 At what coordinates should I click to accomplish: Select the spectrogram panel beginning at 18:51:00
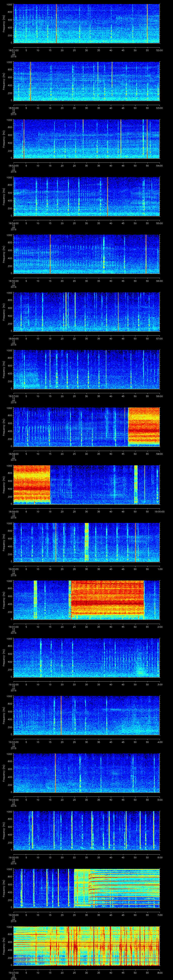coord(87,24)
